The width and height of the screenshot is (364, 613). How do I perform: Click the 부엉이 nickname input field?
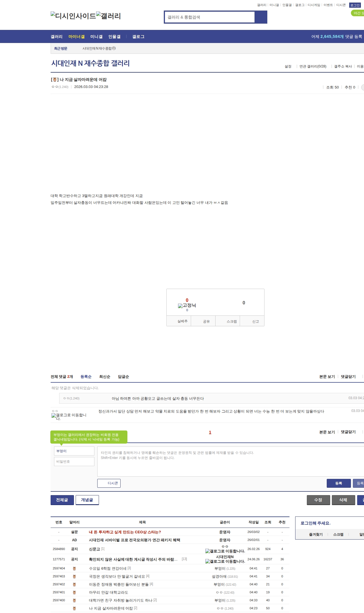point(74,451)
